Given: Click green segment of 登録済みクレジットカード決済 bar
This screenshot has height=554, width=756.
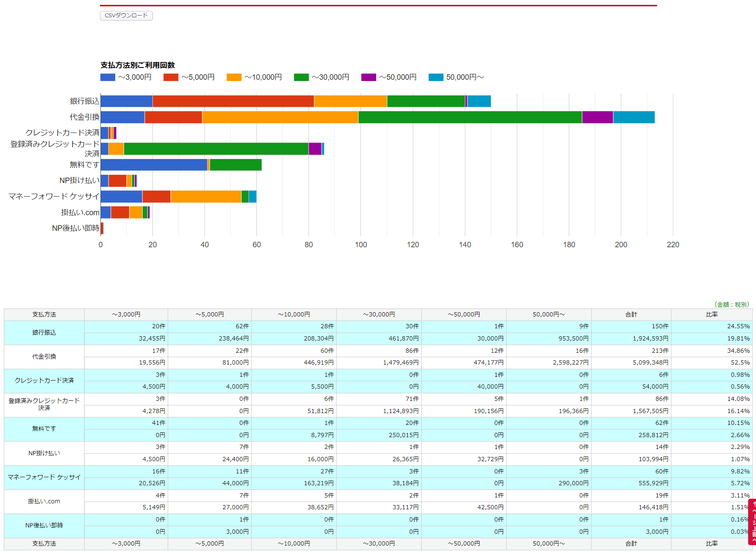Looking at the screenshot, I should [x=216, y=149].
